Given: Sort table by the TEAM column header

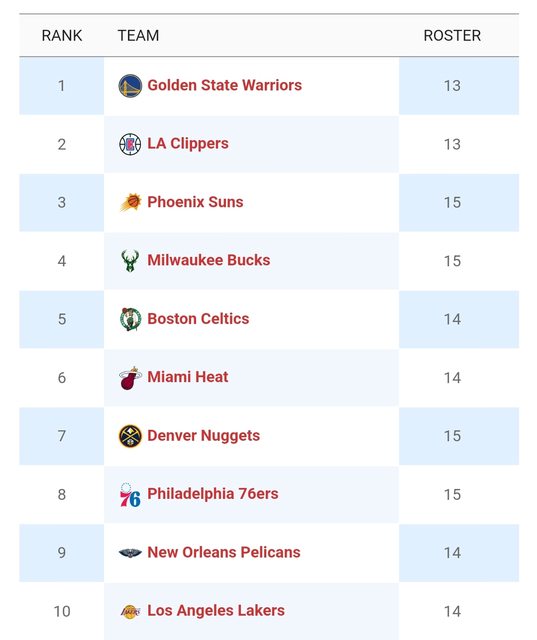Looking at the screenshot, I should [x=138, y=36].
